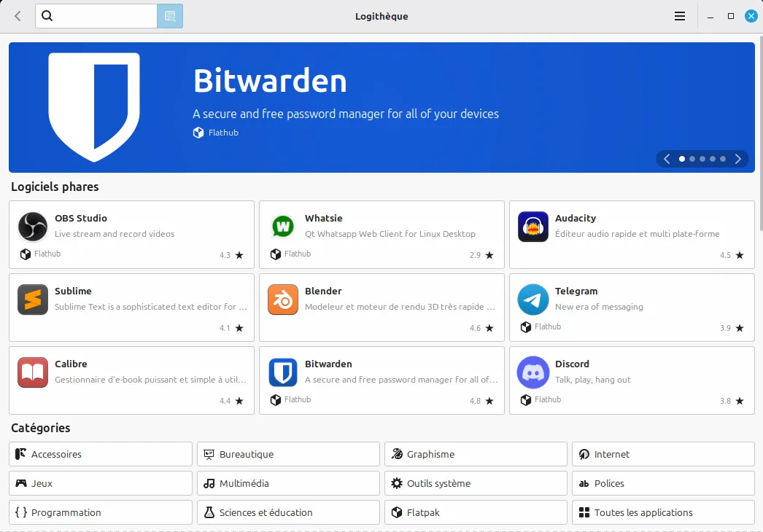Open the Discord app icon
Image resolution: width=763 pixels, height=532 pixels.
[532, 372]
